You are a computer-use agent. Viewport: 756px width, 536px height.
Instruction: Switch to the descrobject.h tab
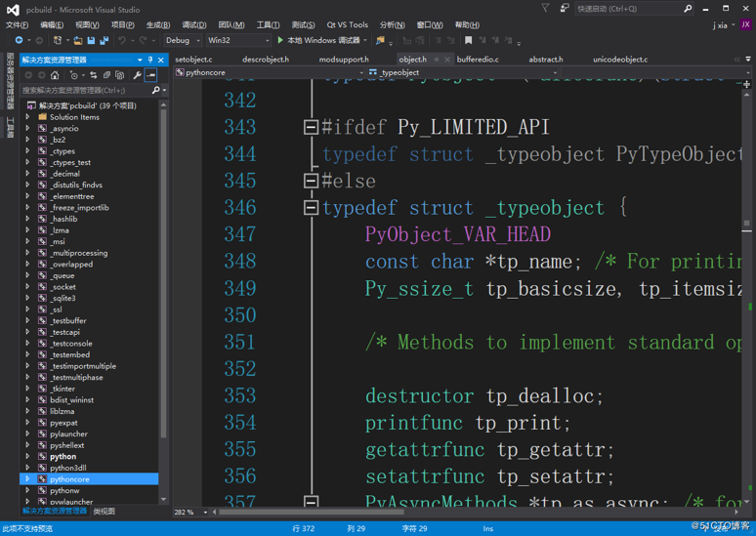[266, 60]
